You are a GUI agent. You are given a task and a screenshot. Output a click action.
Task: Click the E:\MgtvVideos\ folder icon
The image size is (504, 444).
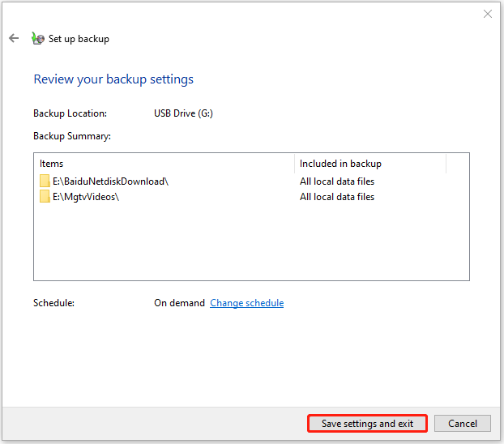pyautogui.click(x=45, y=196)
